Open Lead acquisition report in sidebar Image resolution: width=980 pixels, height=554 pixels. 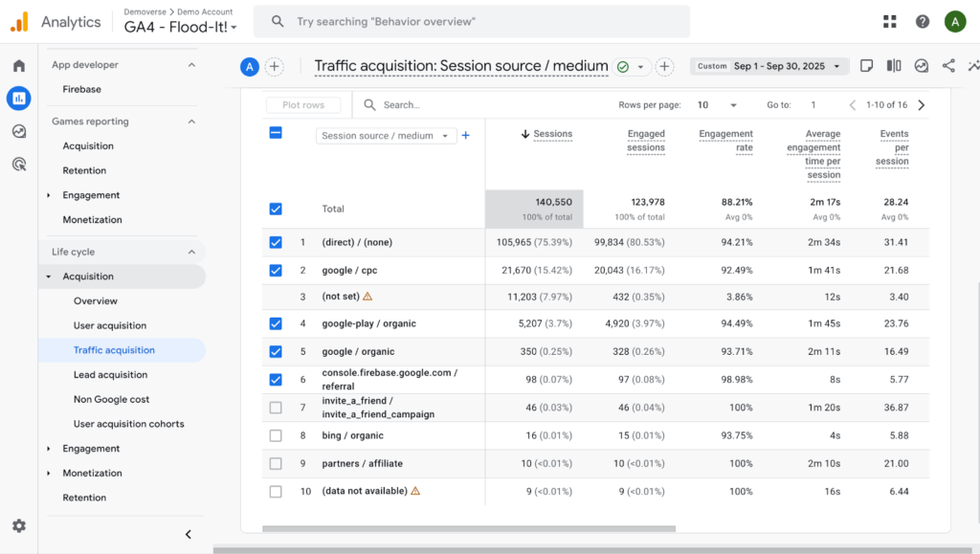pos(110,375)
